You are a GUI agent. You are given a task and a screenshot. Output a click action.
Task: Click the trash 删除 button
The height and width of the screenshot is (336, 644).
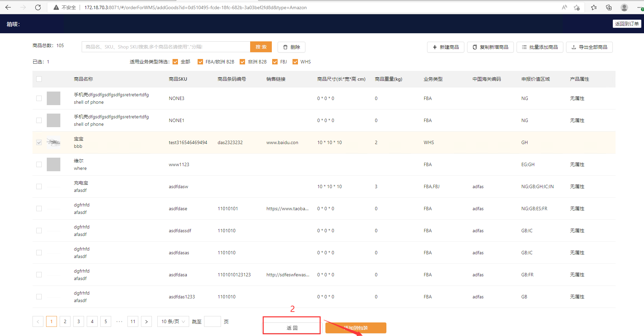(x=291, y=47)
